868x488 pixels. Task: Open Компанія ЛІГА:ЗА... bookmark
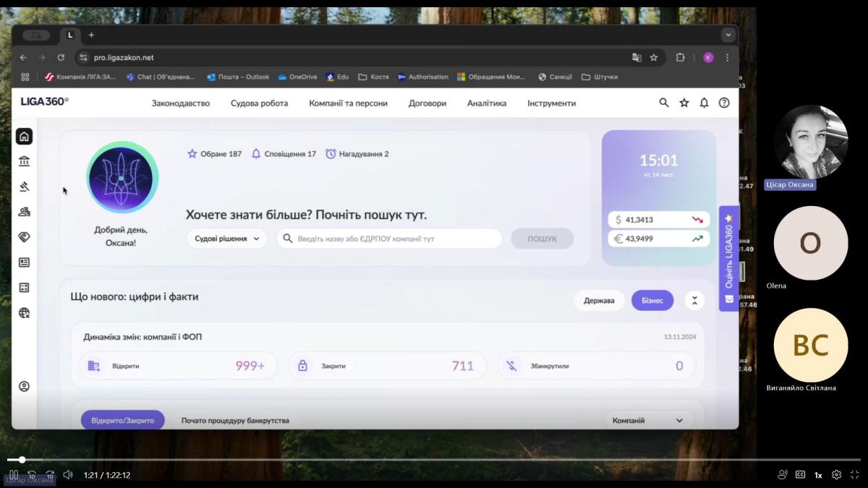coord(80,77)
